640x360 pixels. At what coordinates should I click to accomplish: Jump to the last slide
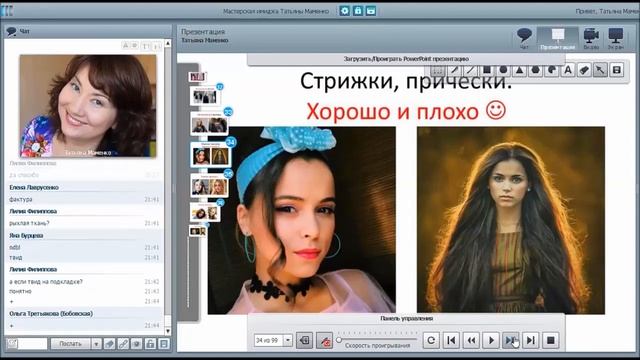[531, 340]
